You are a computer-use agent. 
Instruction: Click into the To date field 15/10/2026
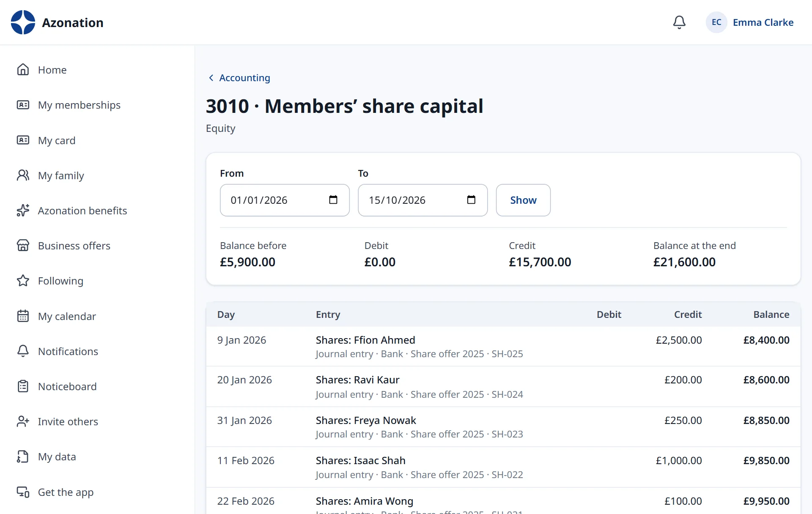[422, 200]
